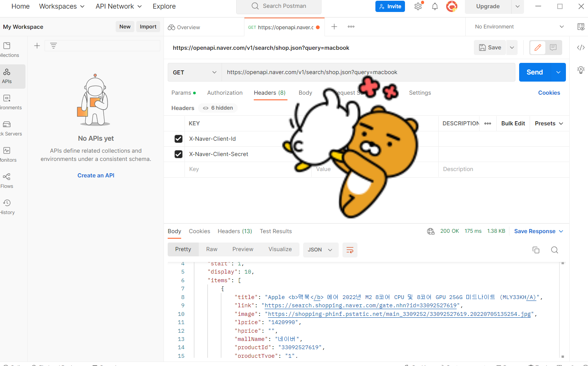Create new API with plus icon
Screen dimensions: 588x366
click(x=37, y=46)
